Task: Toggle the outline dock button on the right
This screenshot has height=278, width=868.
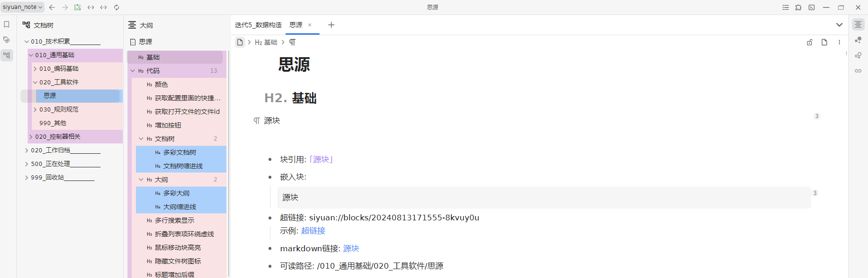Action: pos(858,24)
